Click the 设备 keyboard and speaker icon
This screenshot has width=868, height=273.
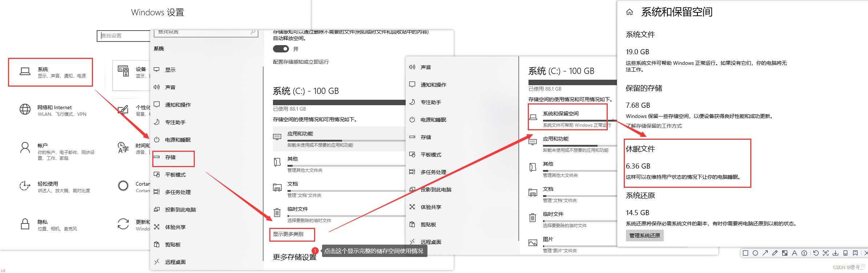pos(123,71)
